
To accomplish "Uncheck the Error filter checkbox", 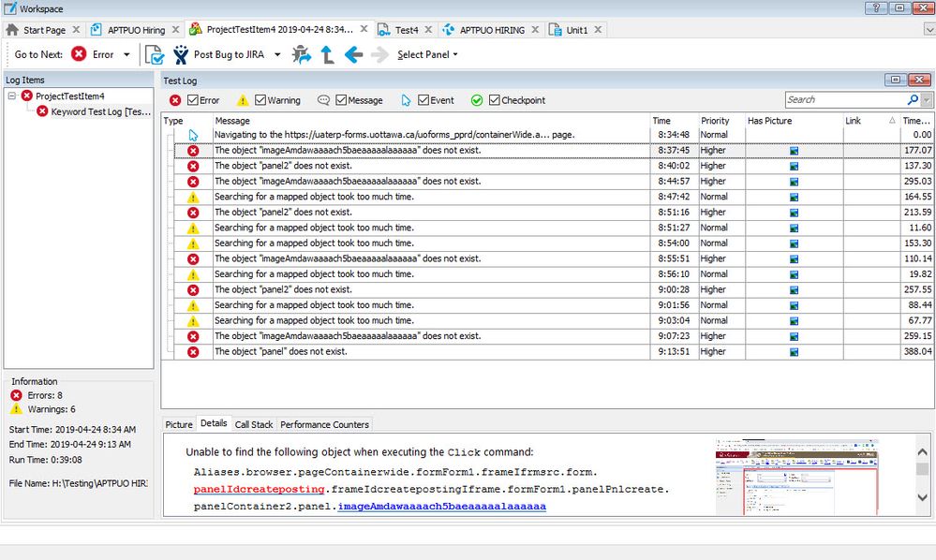I will point(193,100).
